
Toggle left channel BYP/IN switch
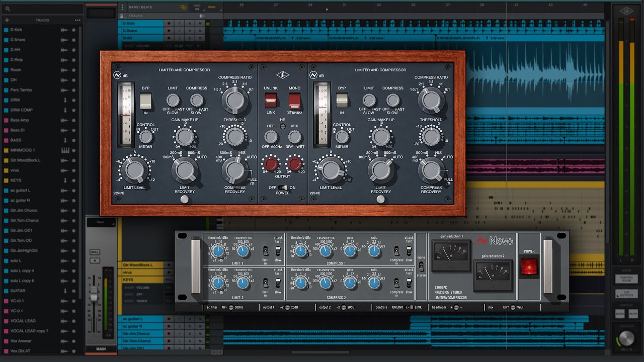[x=146, y=101]
